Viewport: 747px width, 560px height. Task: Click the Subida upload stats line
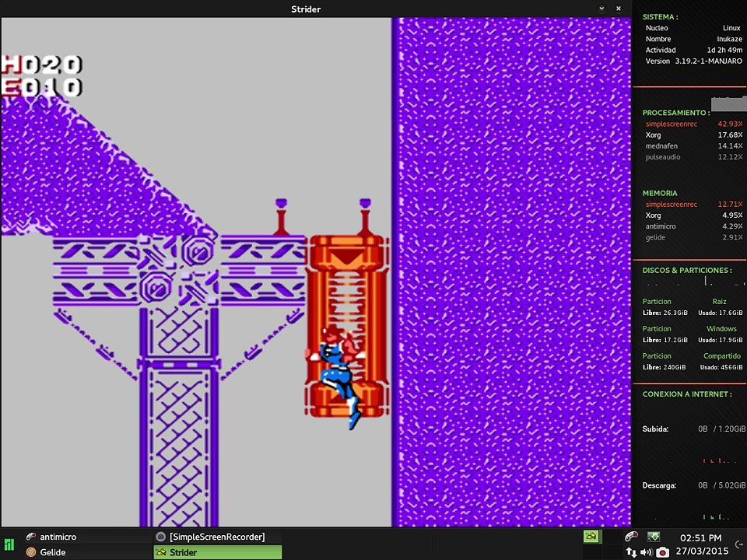tap(693, 429)
